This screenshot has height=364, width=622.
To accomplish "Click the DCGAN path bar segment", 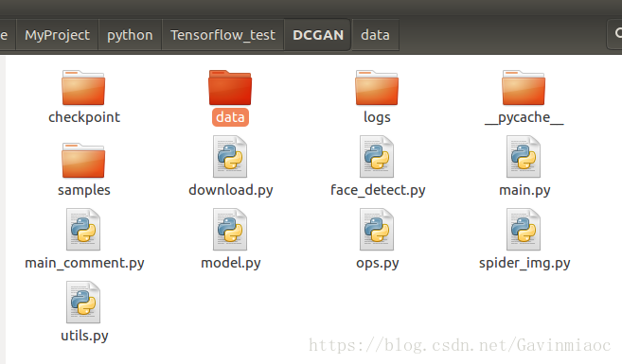I will click(x=318, y=35).
